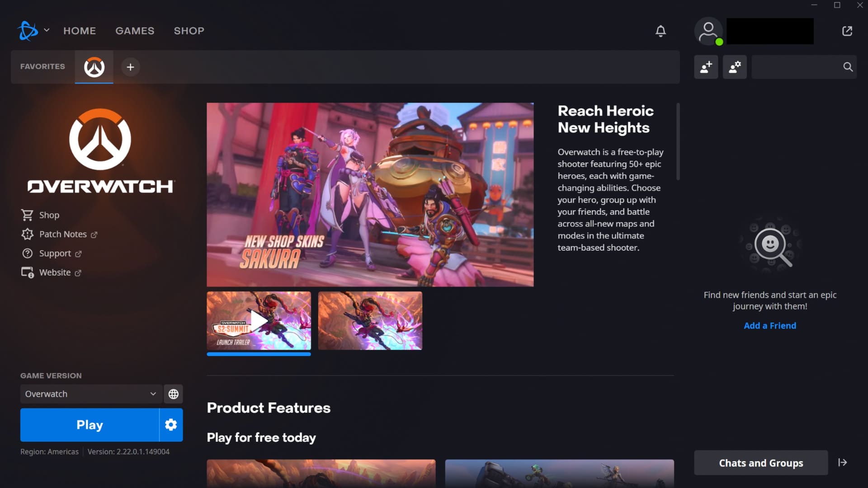This screenshot has height=488, width=868.
Task: Select the Overwatch favorites icon
Action: click(x=94, y=67)
